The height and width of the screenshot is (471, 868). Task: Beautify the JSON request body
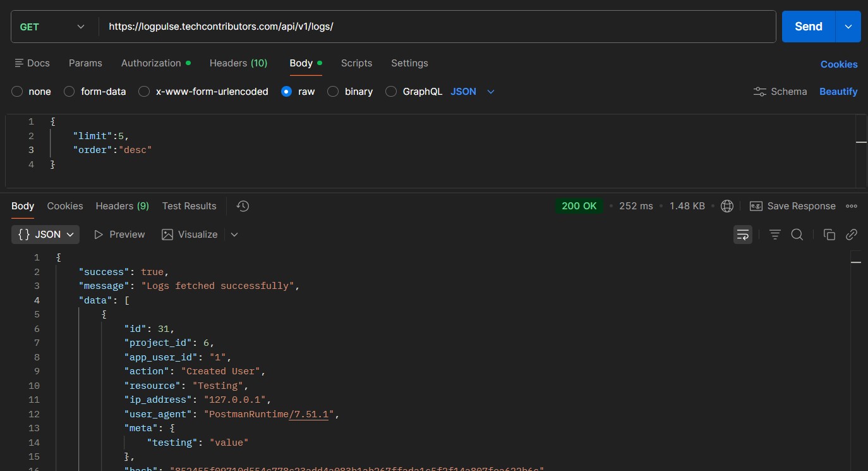tap(838, 91)
